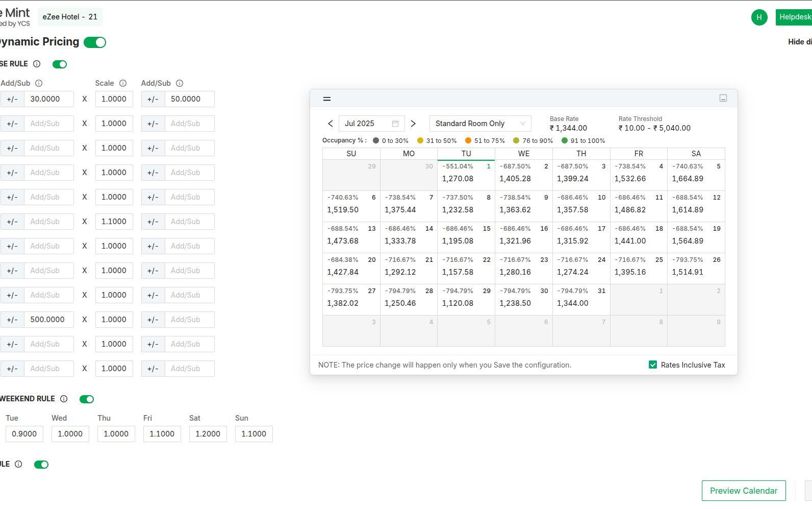Go to previous month in calendar
Viewport: 812px width, 509px height.
pyautogui.click(x=331, y=124)
